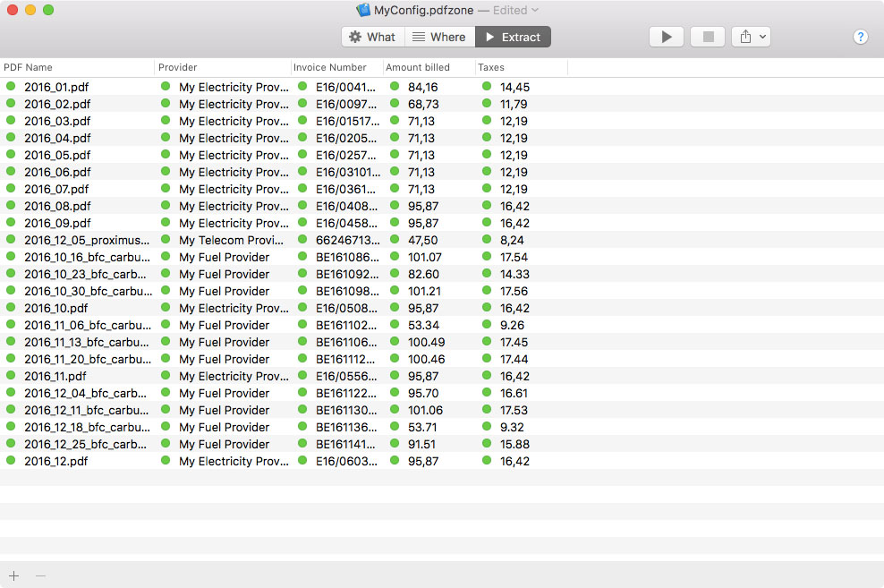Click the Play run button in toolbar
Screen dimensions: 884x588
click(666, 37)
